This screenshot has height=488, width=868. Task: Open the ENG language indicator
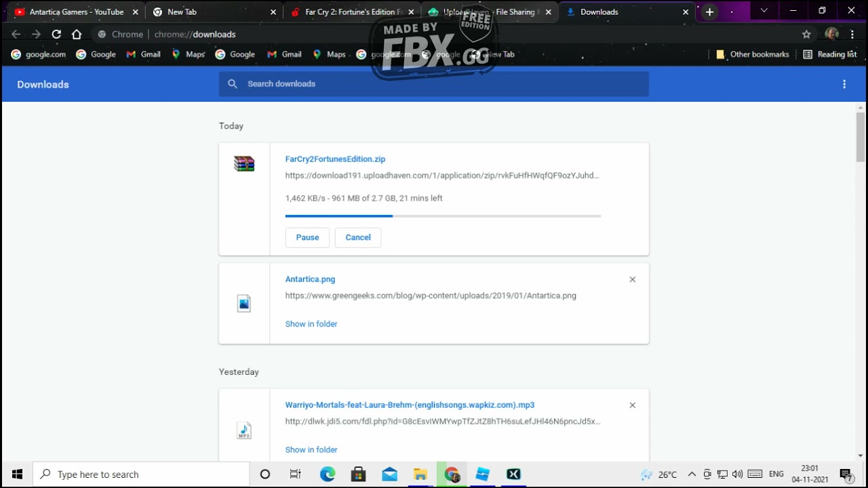[776, 474]
